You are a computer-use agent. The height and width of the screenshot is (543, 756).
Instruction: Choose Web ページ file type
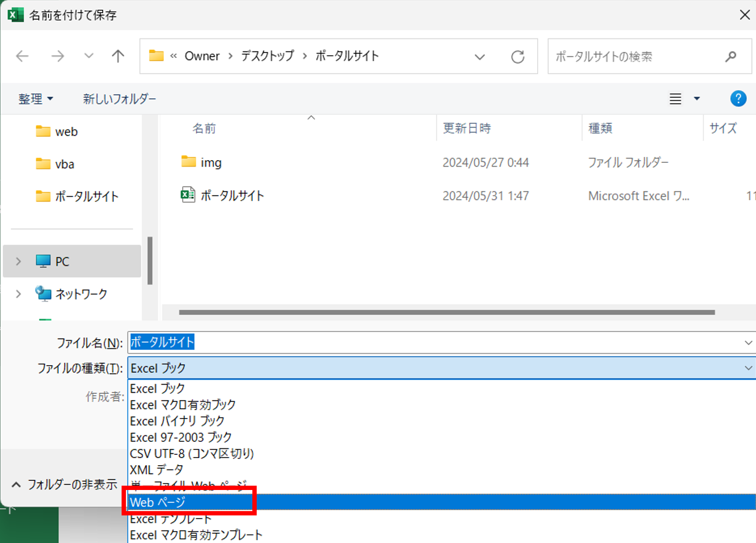tap(158, 502)
